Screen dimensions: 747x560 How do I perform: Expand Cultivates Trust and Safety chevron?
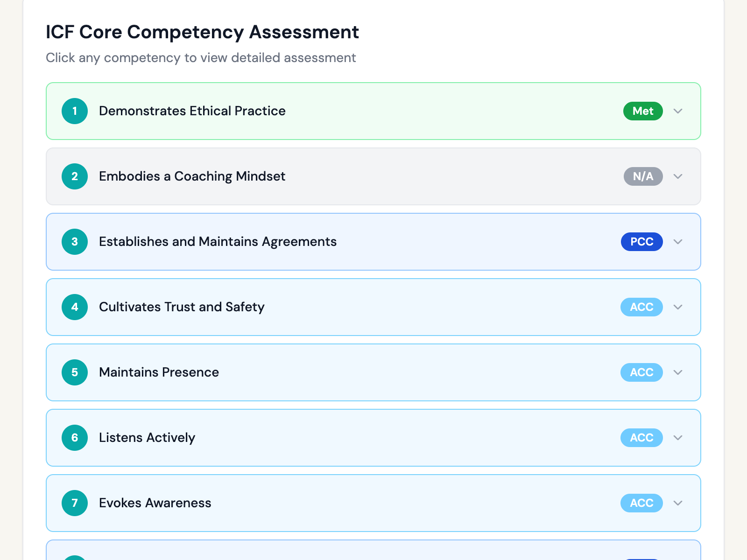pyautogui.click(x=678, y=307)
